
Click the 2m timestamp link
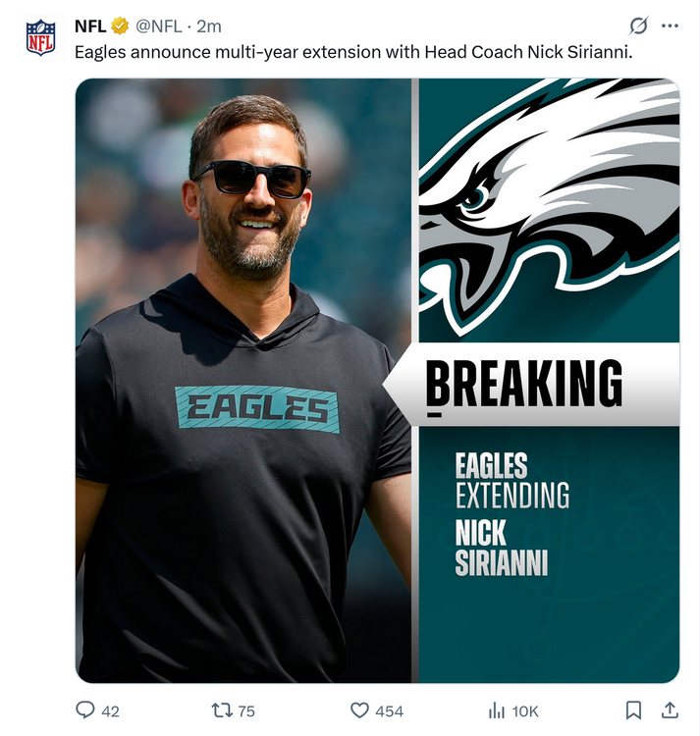click(209, 26)
